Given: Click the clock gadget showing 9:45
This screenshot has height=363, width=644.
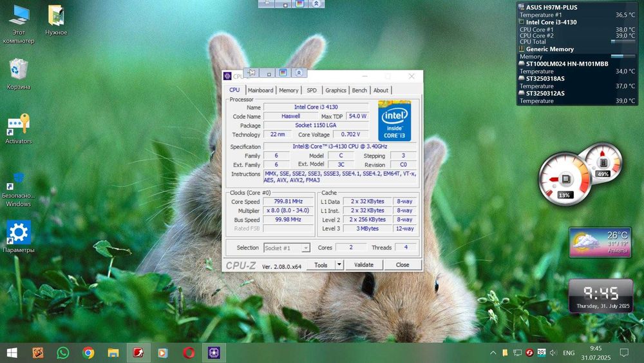Looking at the screenshot, I should pos(600,295).
